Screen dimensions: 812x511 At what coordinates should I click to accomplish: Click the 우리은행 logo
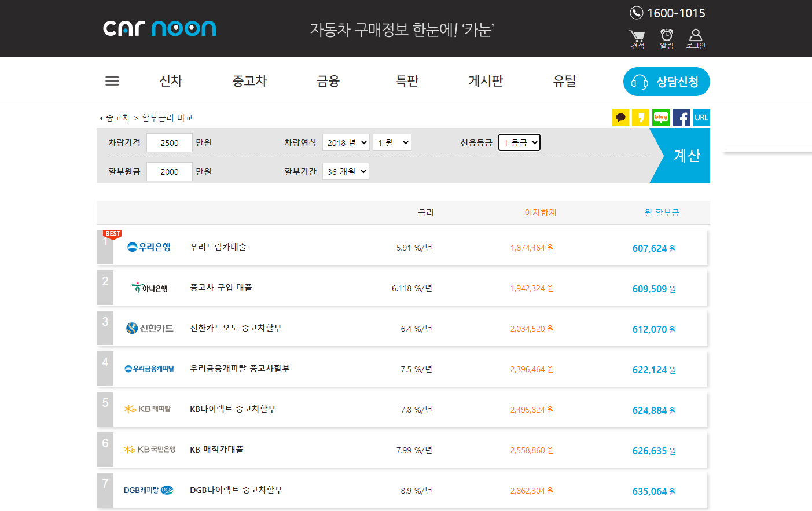[x=149, y=247]
